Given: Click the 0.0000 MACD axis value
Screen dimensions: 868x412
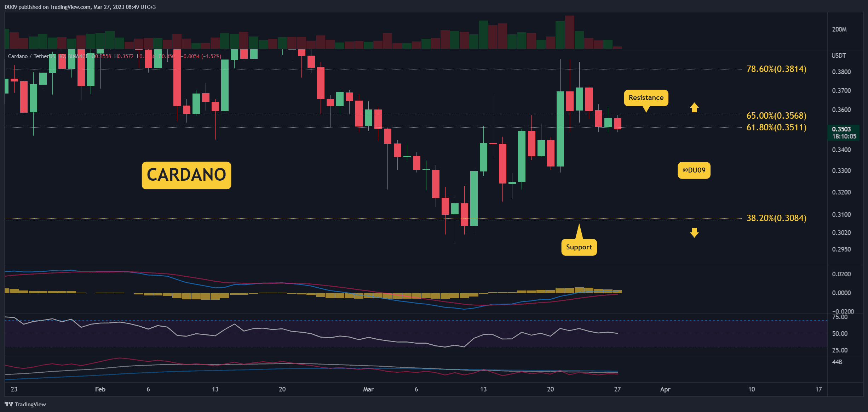Looking at the screenshot, I should coord(841,293).
